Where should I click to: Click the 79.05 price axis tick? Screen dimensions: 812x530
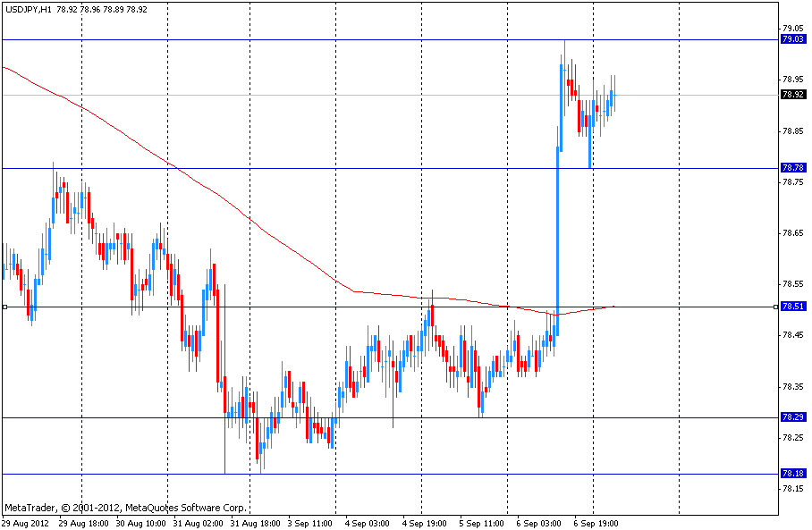[x=793, y=29]
